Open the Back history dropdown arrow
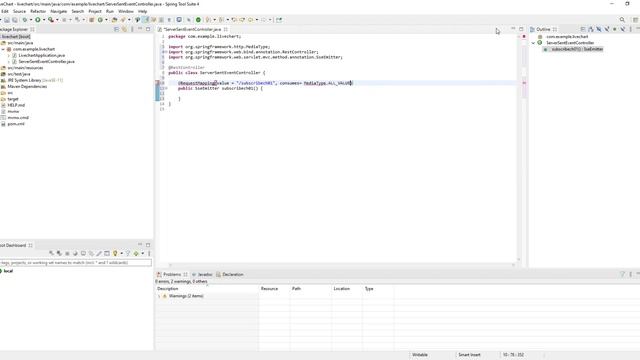 click(x=257, y=20)
